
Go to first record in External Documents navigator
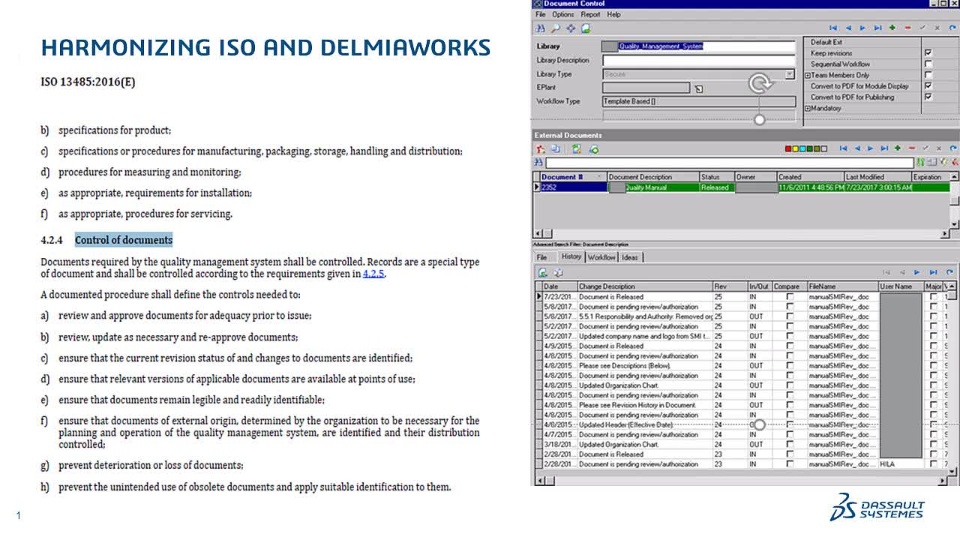tap(843, 148)
